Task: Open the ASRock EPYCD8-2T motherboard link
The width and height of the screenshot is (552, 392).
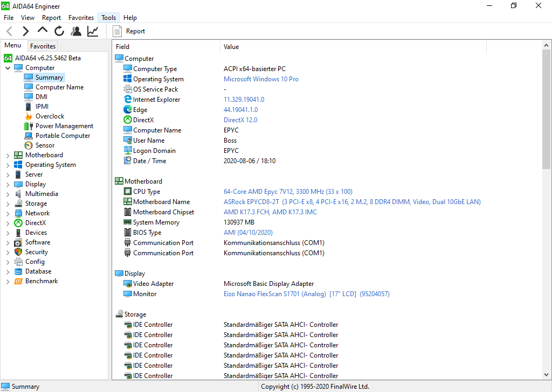Action: pyautogui.click(x=352, y=202)
